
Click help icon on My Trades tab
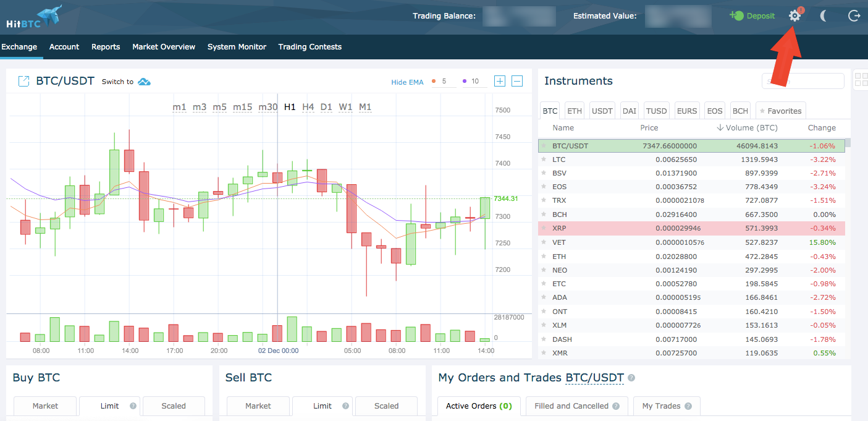pyautogui.click(x=688, y=406)
